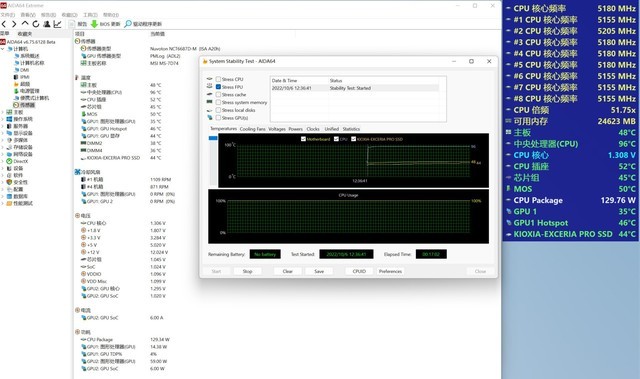640x379 pixels.
Task: Select the 传感器 sensor tree icon
Action: pos(16,105)
